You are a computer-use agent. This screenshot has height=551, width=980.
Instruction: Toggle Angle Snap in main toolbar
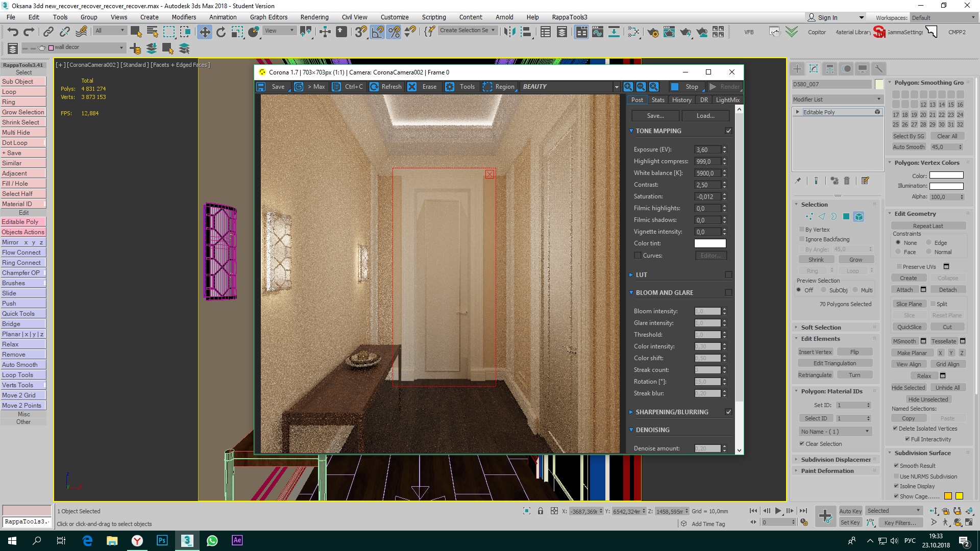click(377, 32)
